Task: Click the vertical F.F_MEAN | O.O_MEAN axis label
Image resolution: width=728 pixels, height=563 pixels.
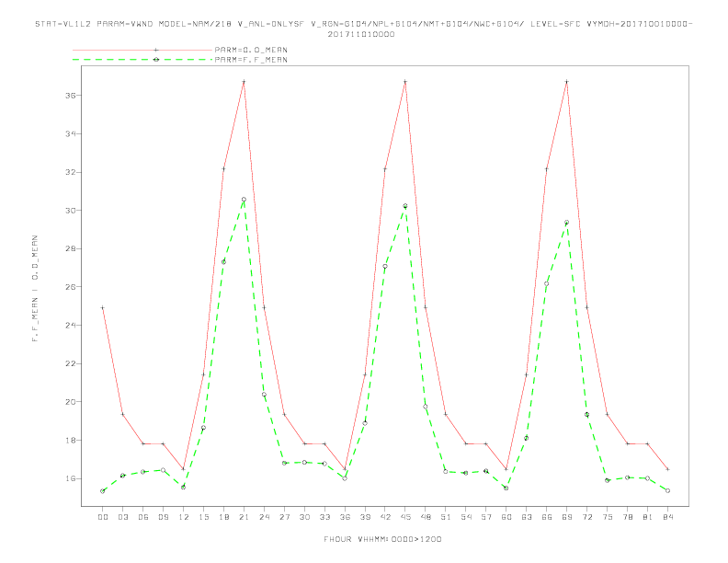Action: (x=35, y=289)
